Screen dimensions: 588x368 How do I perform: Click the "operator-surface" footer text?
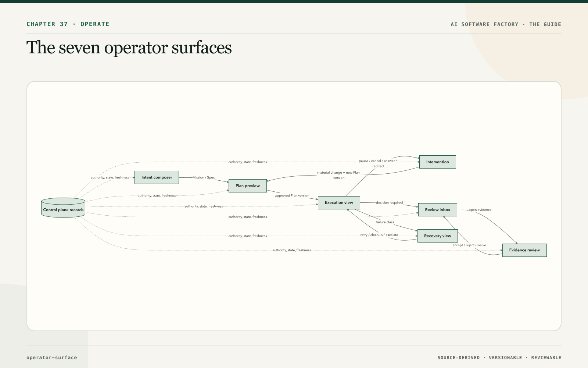click(52, 358)
